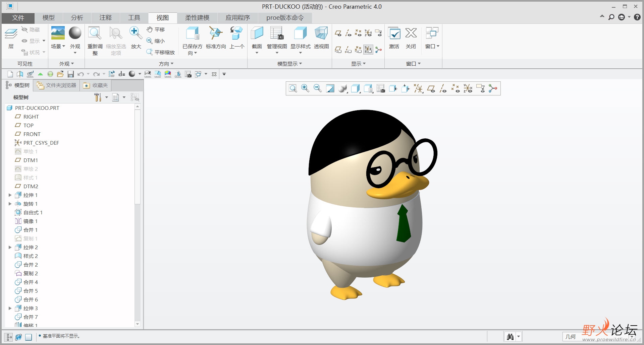Toggle the web browser icon in status bar
644x345 pixels.
click(x=19, y=337)
